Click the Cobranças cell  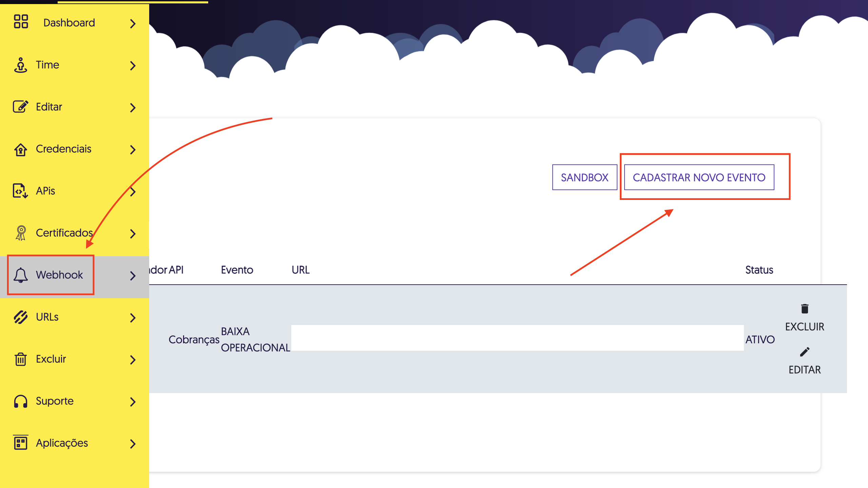[194, 340]
